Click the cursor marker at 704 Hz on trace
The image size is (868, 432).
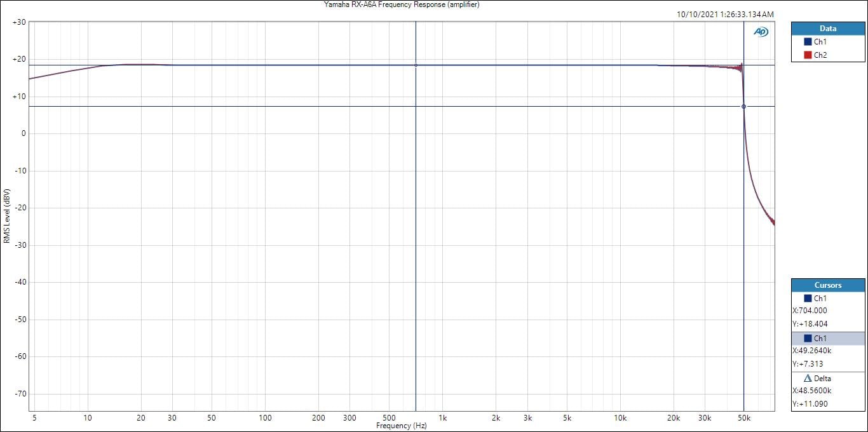pos(416,65)
